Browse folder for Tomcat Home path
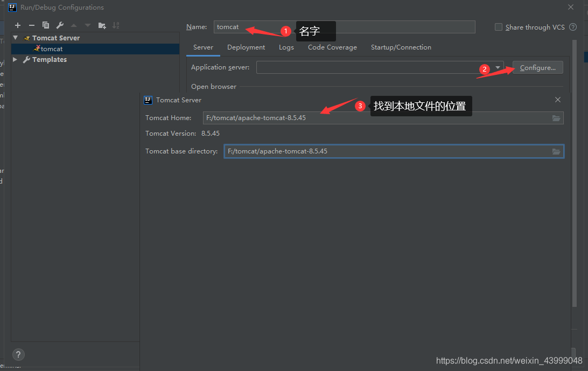The width and height of the screenshot is (588, 371). pyautogui.click(x=556, y=118)
